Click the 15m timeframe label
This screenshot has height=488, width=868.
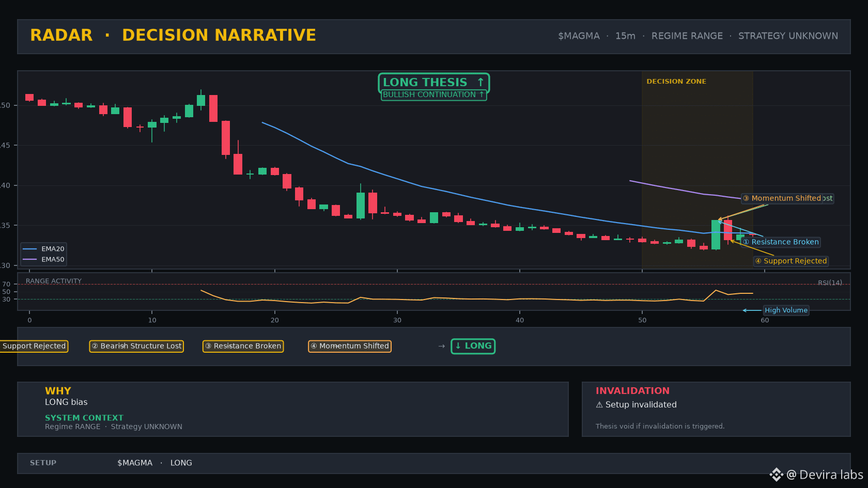coord(625,36)
